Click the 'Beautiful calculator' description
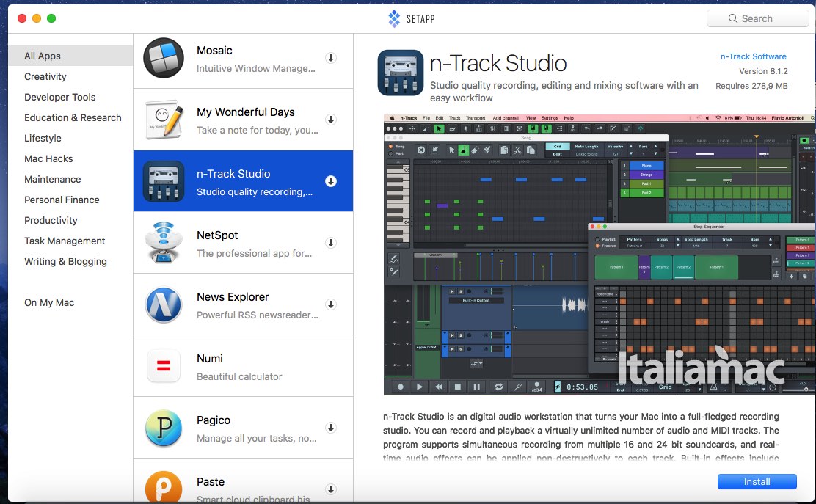Screen dimensions: 816x504 (x=239, y=376)
